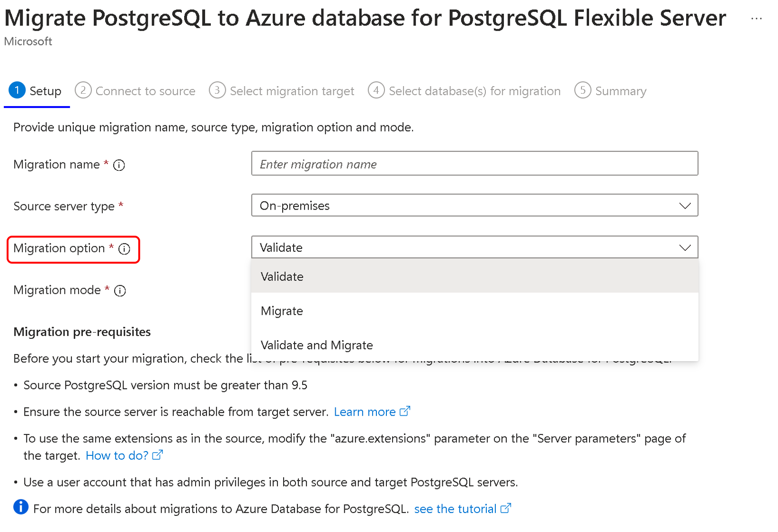Click the step 1 Setup circle icon

pyautogui.click(x=17, y=90)
